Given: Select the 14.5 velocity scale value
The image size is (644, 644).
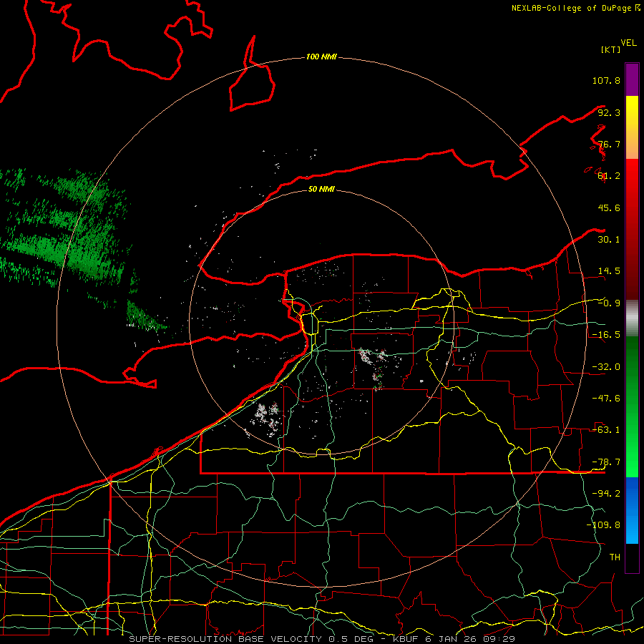Looking at the screenshot, I should click(609, 271).
